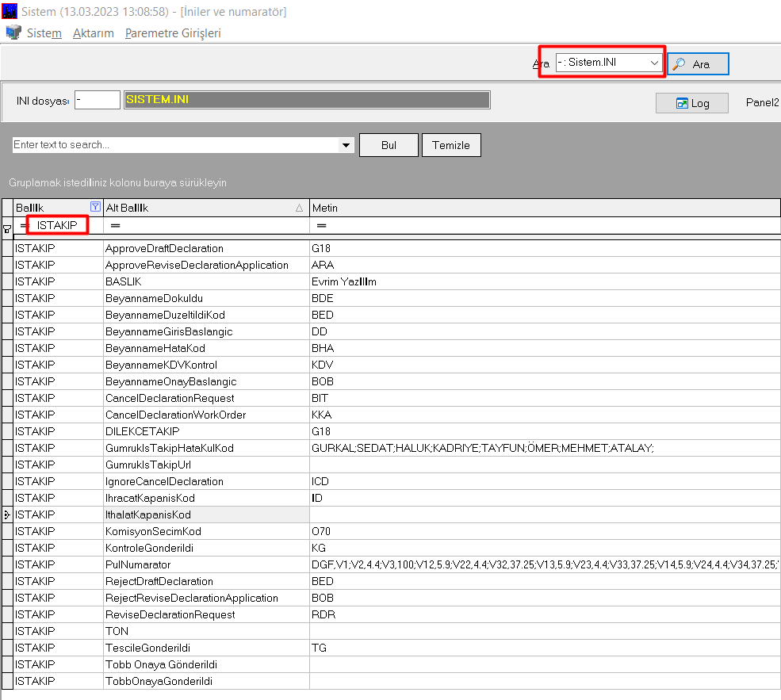
Task: Select the BeyannameOnayBaslangic cell
Action: point(207,381)
